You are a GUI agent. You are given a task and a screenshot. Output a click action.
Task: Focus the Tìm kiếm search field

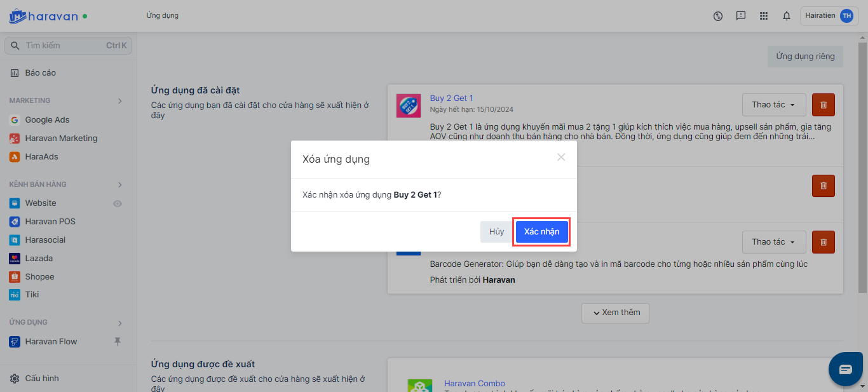pyautogui.click(x=68, y=46)
